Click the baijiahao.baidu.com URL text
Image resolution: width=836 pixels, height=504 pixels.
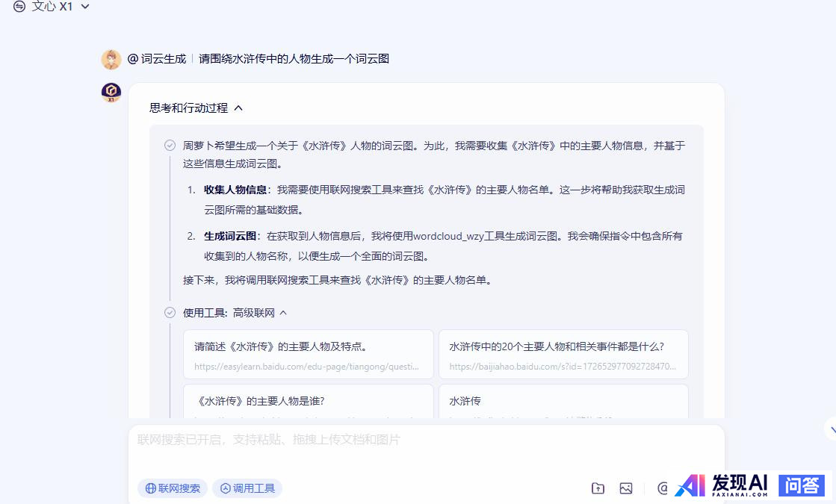pyautogui.click(x=563, y=367)
